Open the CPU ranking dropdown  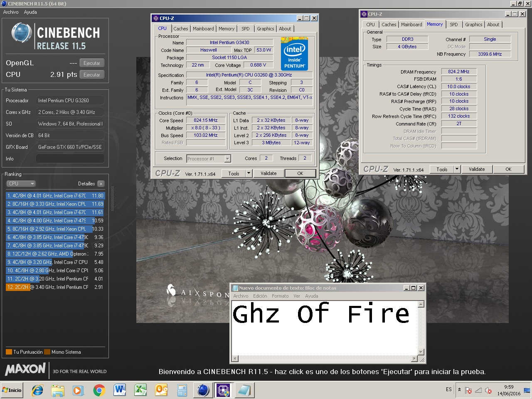coord(21,183)
